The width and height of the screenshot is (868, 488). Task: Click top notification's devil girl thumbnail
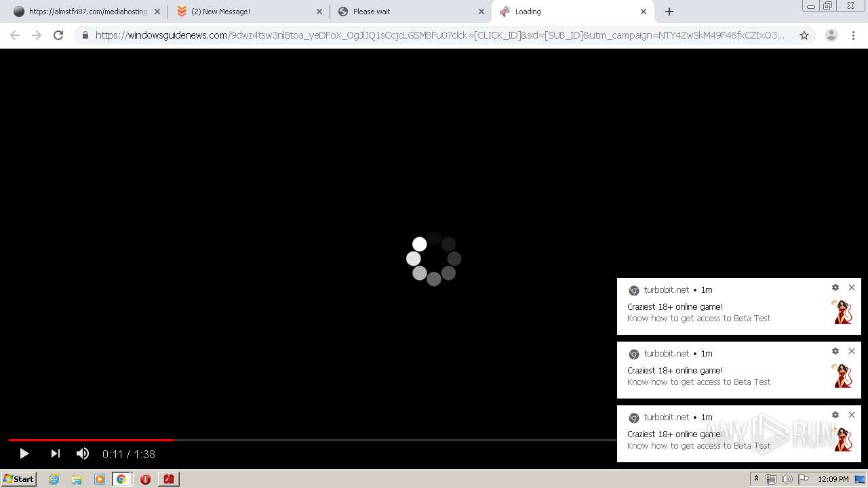(843, 312)
